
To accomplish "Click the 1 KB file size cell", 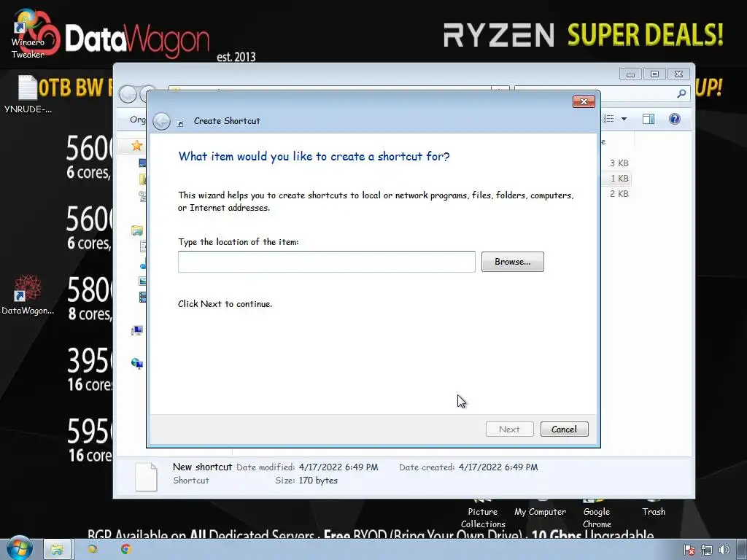I will point(619,179).
